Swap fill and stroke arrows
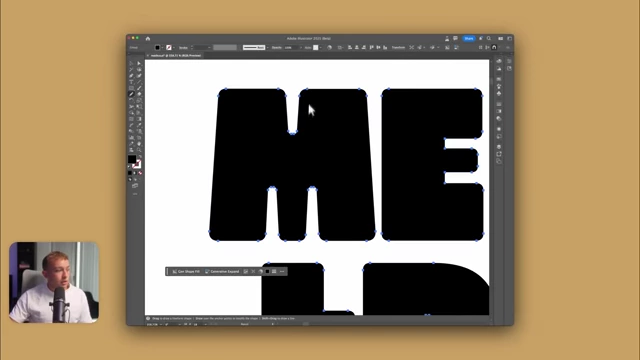Screen dimensions: 640x360 [141, 156]
